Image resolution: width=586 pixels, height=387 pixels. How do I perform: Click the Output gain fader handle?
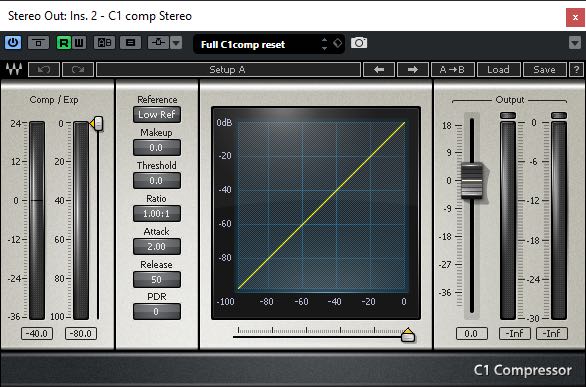pyautogui.click(x=472, y=181)
